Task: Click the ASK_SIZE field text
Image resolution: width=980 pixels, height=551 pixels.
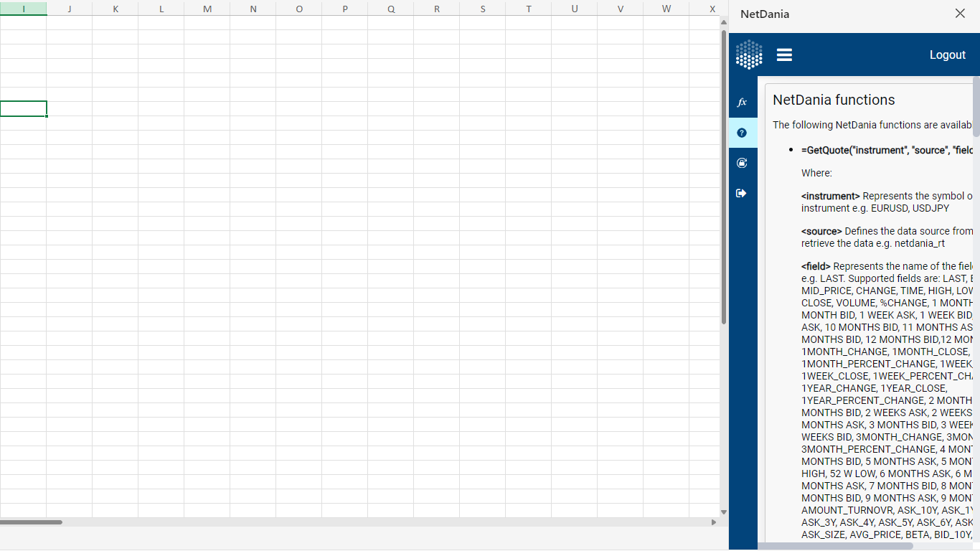Action: coord(824,534)
